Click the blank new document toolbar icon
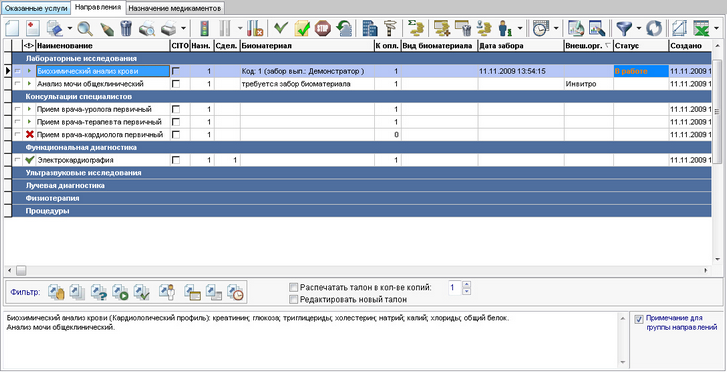The width and height of the screenshot is (727, 372). tap(12, 29)
